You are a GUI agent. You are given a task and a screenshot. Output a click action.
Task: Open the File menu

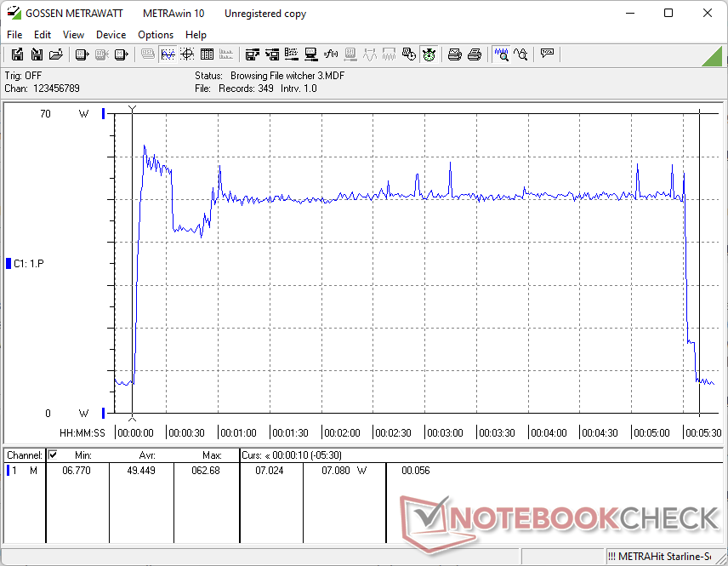point(15,35)
